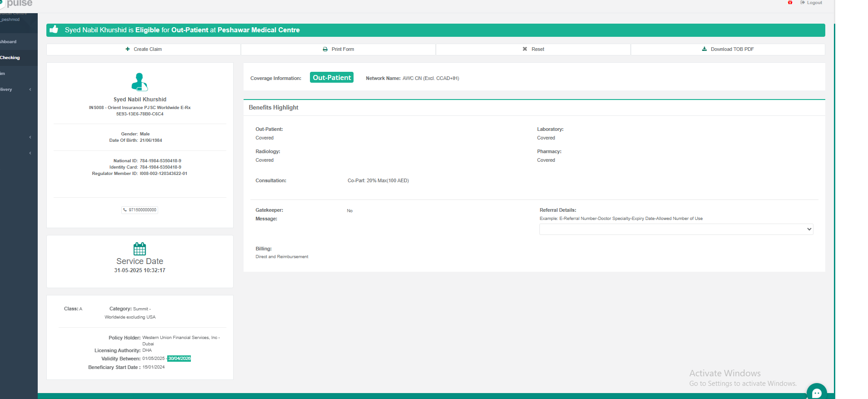
Task: Click the highlighted validity end date 30/04/2026
Action: 179,359
